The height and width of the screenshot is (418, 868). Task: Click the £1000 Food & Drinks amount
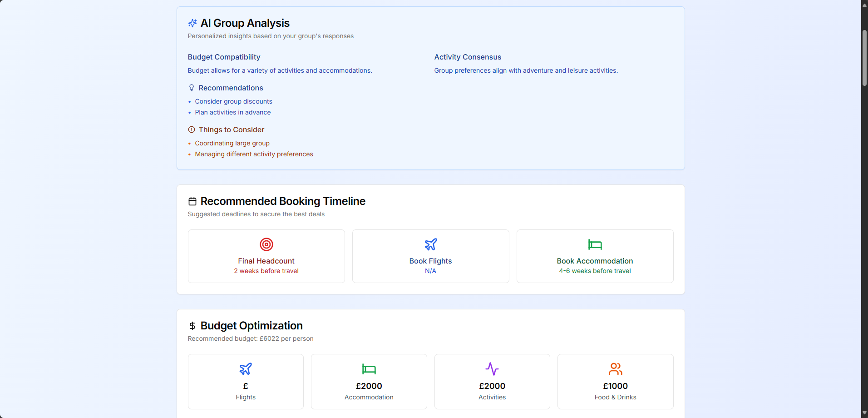[616, 386]
